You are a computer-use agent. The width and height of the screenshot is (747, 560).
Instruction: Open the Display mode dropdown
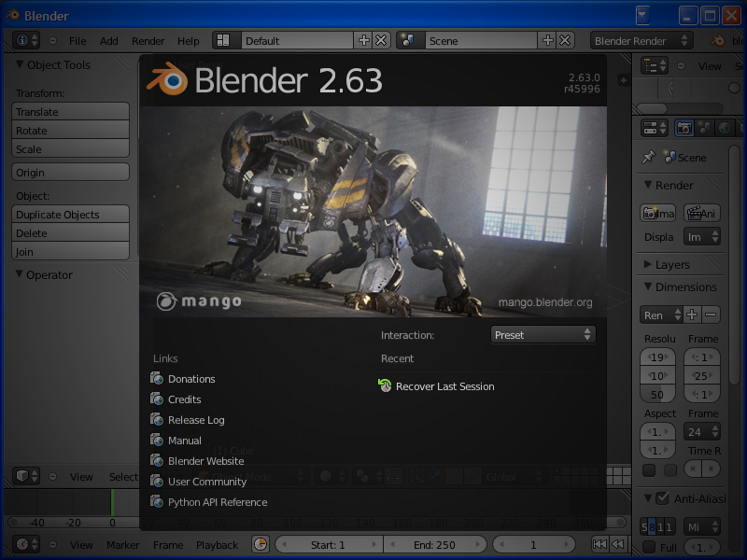point(702,237)
